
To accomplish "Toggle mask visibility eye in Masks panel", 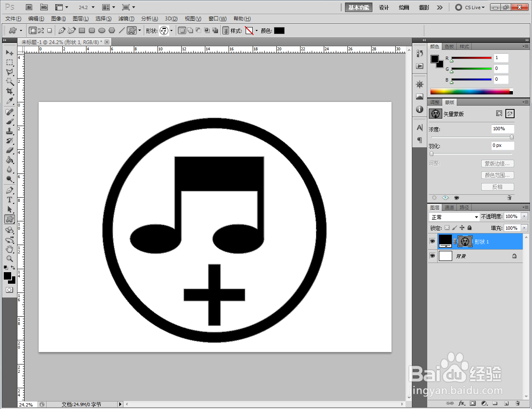I will 456,198.
